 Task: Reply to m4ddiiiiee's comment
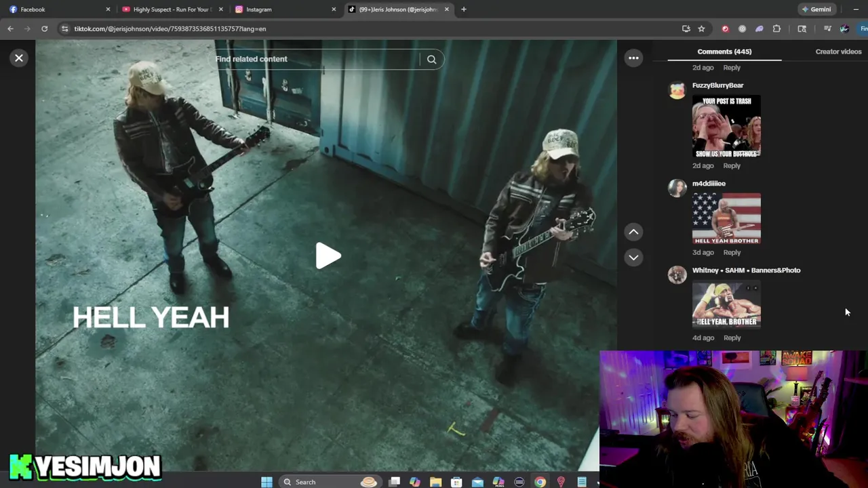coord(732,253)
